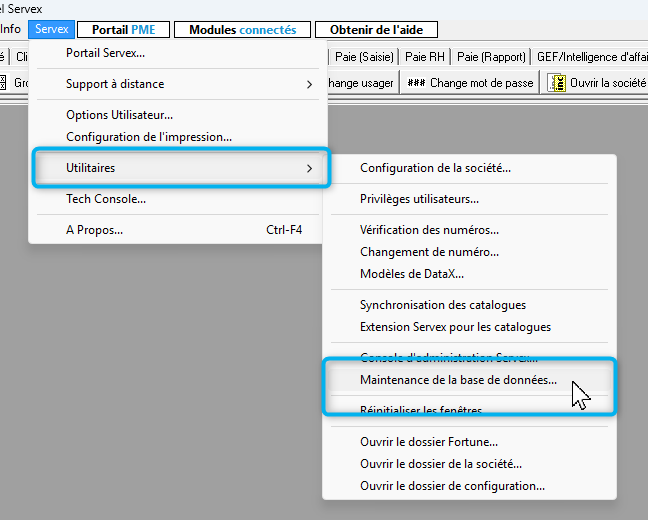The height and width of the screenshot is (520, 648).
Task: Select Options Utilisateur menu item
Action: (x=119, y=115)
